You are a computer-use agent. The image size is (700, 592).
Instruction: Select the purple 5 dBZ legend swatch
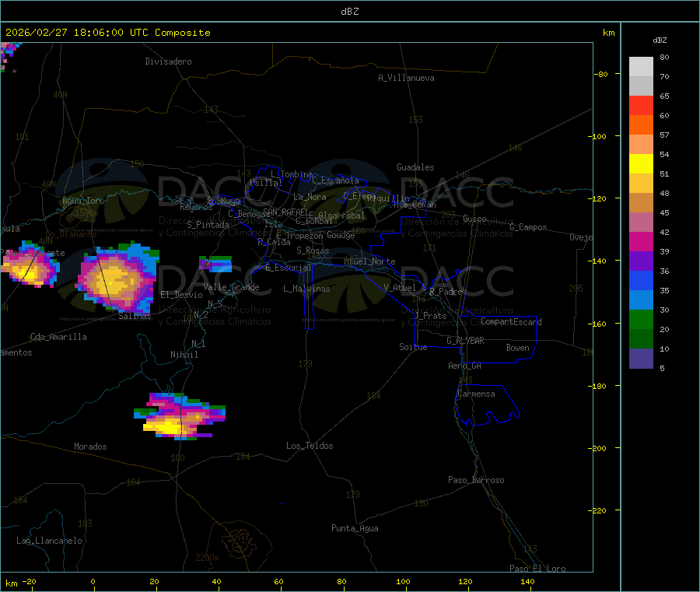(x=641, y=359)
